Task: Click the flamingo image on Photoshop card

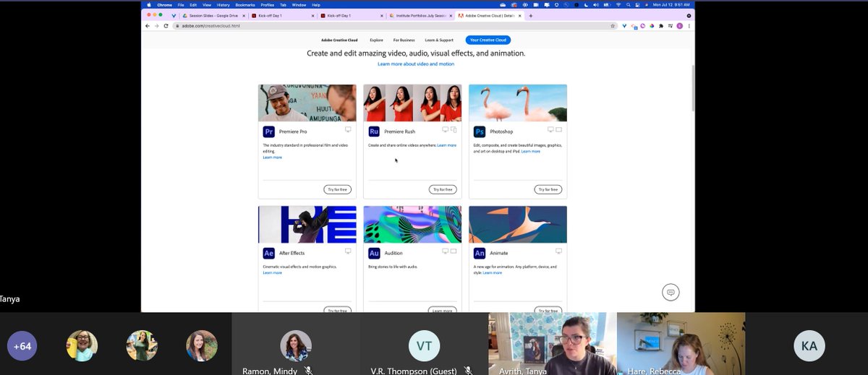Action: click(518, 103)
